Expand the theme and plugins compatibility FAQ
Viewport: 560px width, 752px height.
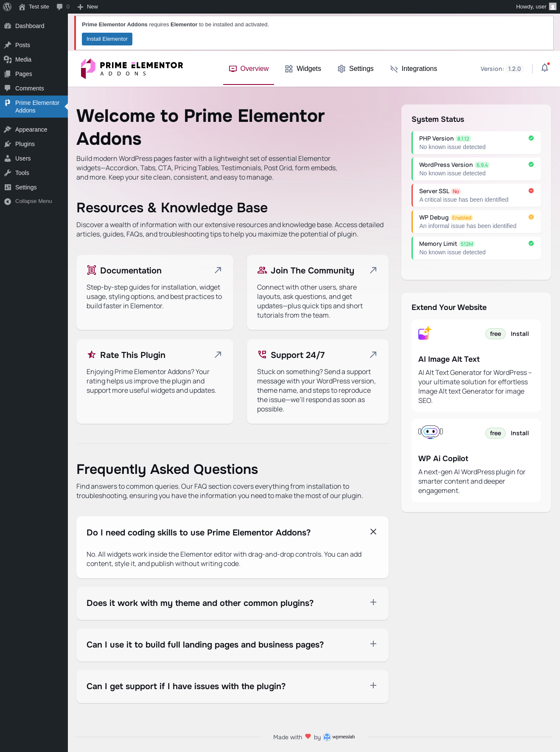(373, 602)
